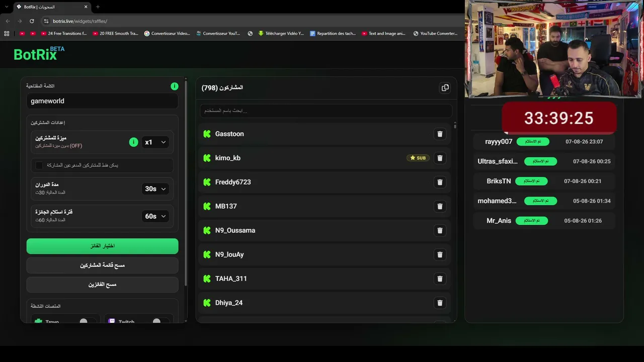Click the received badge next to Mr_Anis
The image size is (644, 362).
coord(532,221)
